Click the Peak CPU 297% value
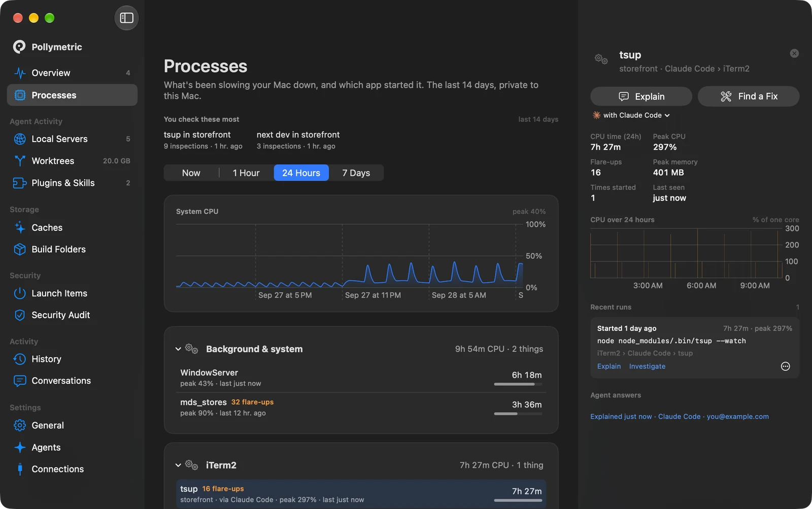The width and height of the screenshot is (812, 509). point(665,147)
